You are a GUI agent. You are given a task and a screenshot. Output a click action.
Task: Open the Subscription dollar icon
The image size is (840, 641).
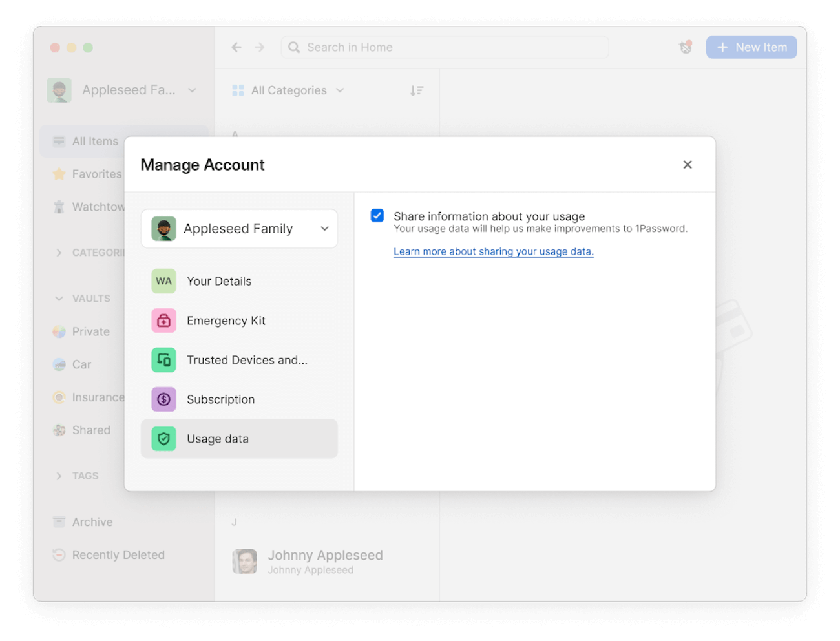click(x=163, y=399)
